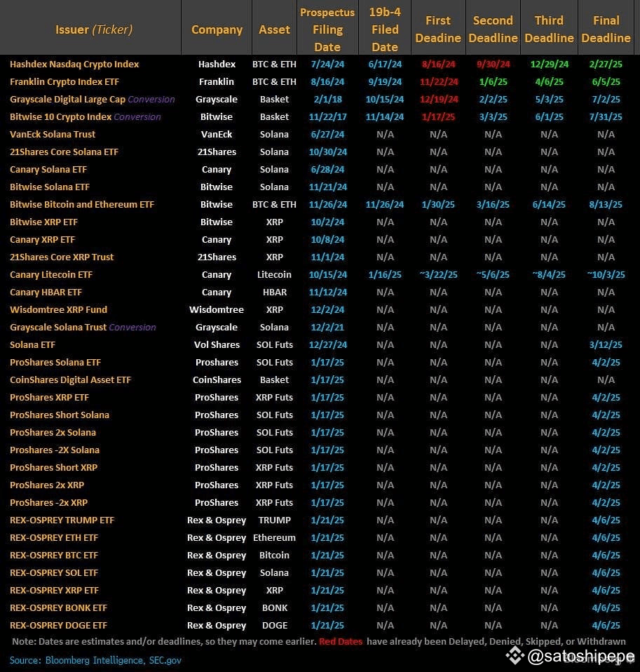Open the Canary Litecoin ETF issuer
Image resolution: width=640 pixels, height=672 pixels.
tap(51, 274)
